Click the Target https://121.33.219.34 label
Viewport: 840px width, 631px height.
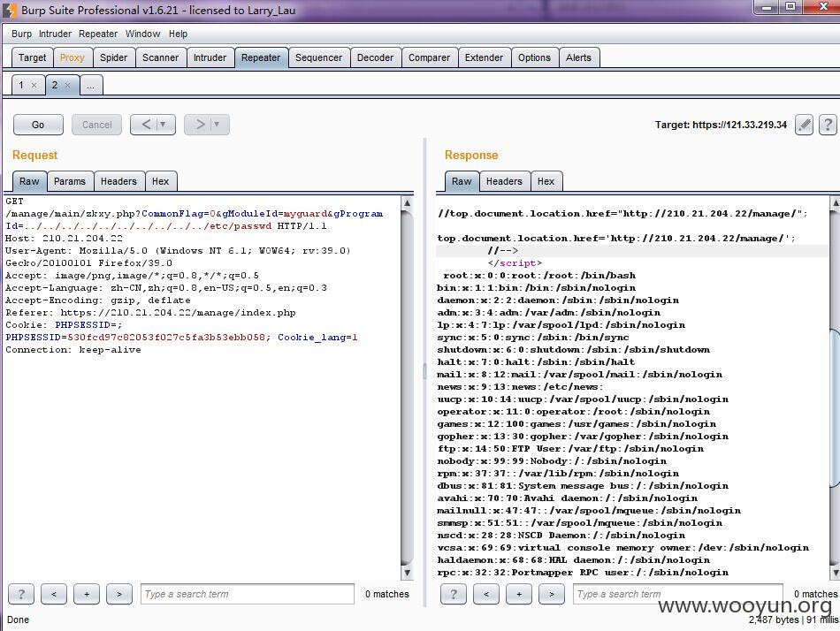coord(721,125)
